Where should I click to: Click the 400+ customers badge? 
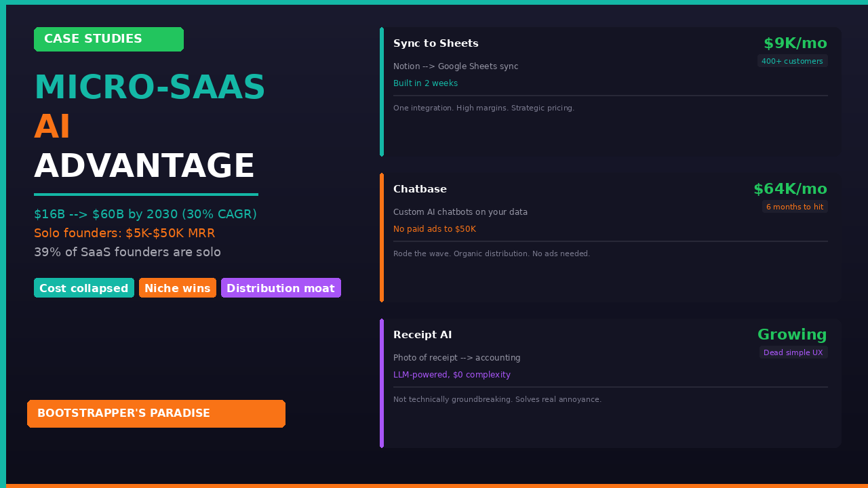tap(792, 61)
